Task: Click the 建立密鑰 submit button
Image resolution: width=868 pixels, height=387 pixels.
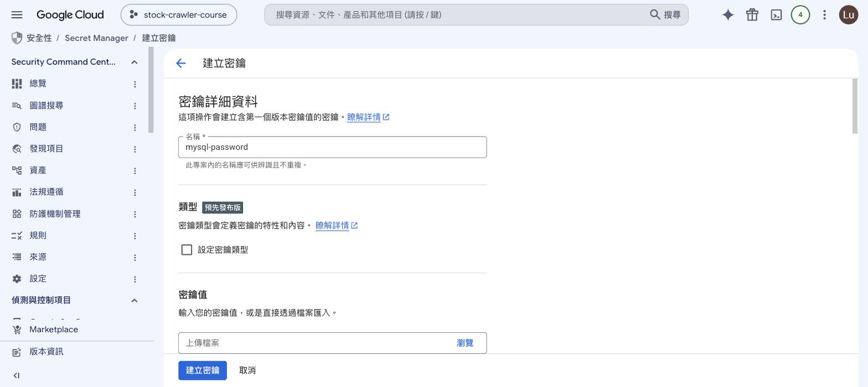Action: coord(203,370)
